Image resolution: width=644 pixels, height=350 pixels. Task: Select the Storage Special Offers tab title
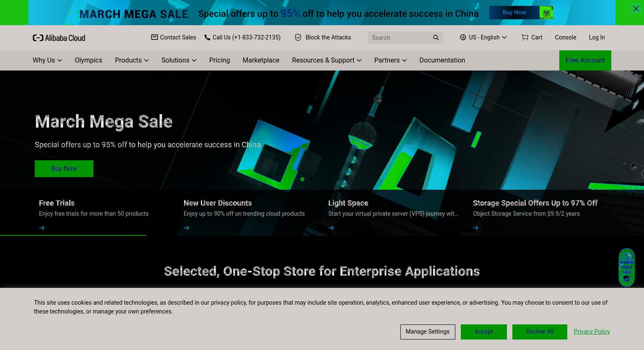pos(535,203)
